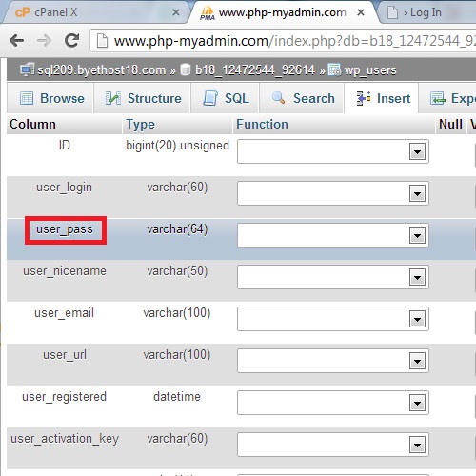Viewport: 476px width, 476px height.
Task: Click the varchar(64) type text
Action: coord(177,229)
